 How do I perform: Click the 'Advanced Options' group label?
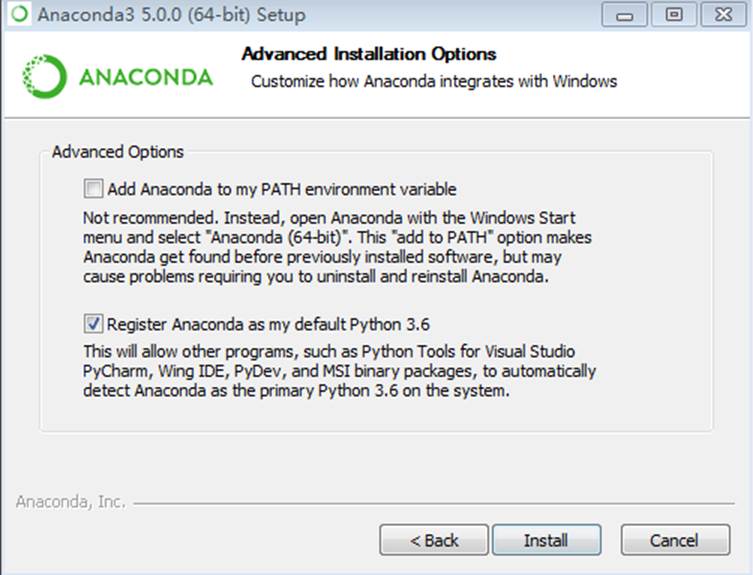[x=118, y=152]
